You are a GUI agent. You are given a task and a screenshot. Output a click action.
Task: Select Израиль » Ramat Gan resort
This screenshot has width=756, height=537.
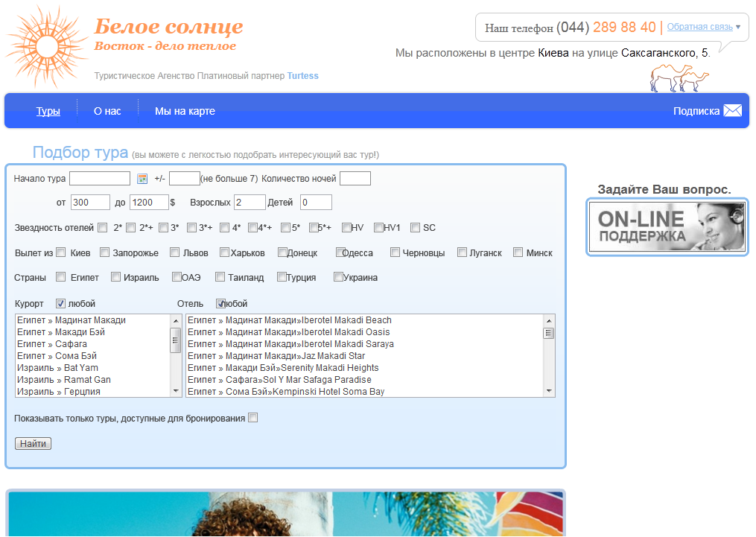tap(92, 380)
